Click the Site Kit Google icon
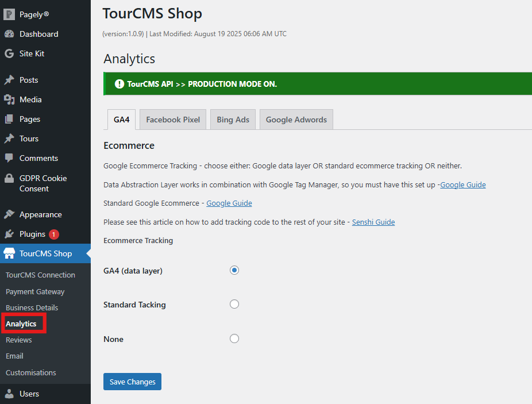Screen dimensions: 532x404 (x=9, y=53)
